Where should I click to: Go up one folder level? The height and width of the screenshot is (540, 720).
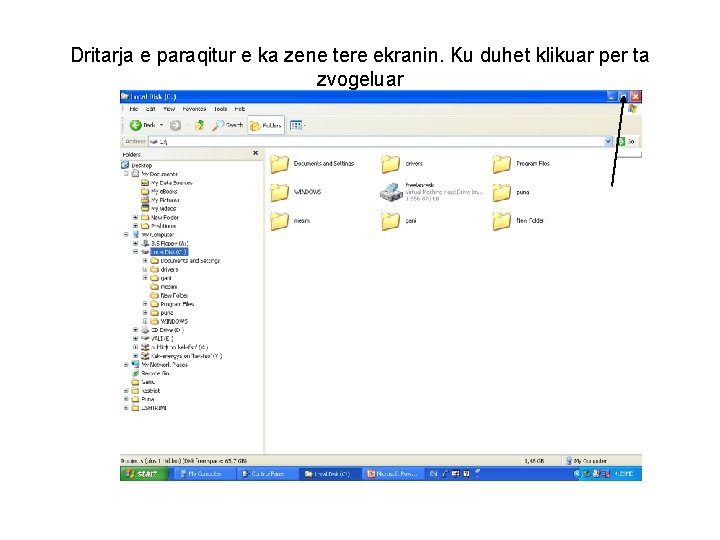click(x=199, y=125)
